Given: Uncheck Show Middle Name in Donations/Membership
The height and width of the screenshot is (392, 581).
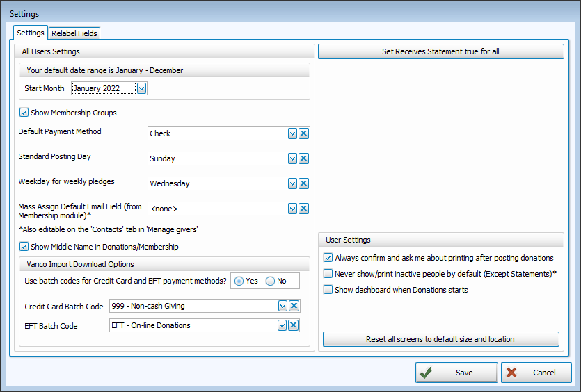Looking at the screenshot, I should (24, 246).
